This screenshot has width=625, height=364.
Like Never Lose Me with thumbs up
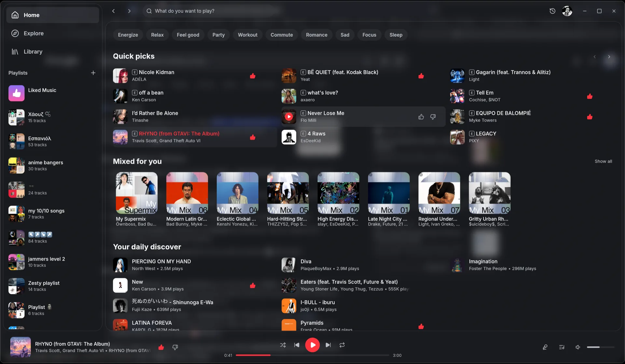421,117
